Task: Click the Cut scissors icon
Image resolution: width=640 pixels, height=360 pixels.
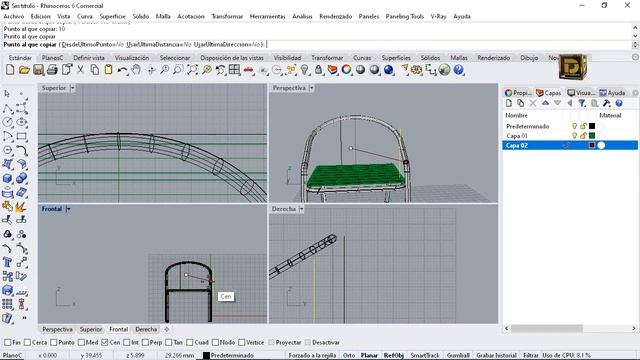Action: coord(80,70)
